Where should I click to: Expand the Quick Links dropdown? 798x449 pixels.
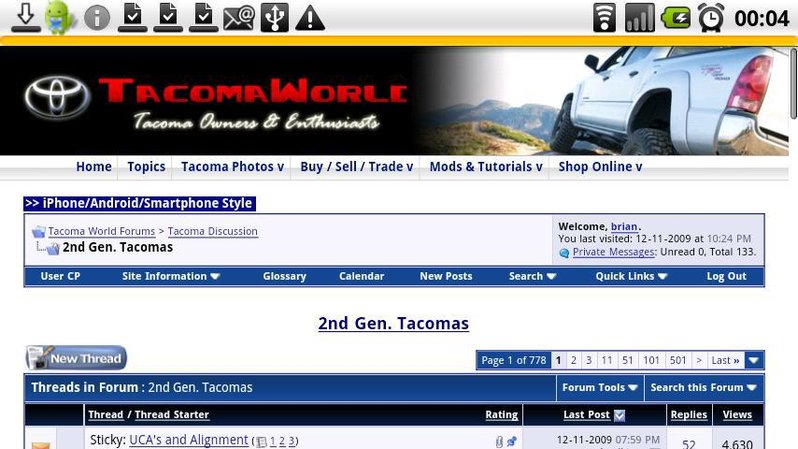pos(631,276)
